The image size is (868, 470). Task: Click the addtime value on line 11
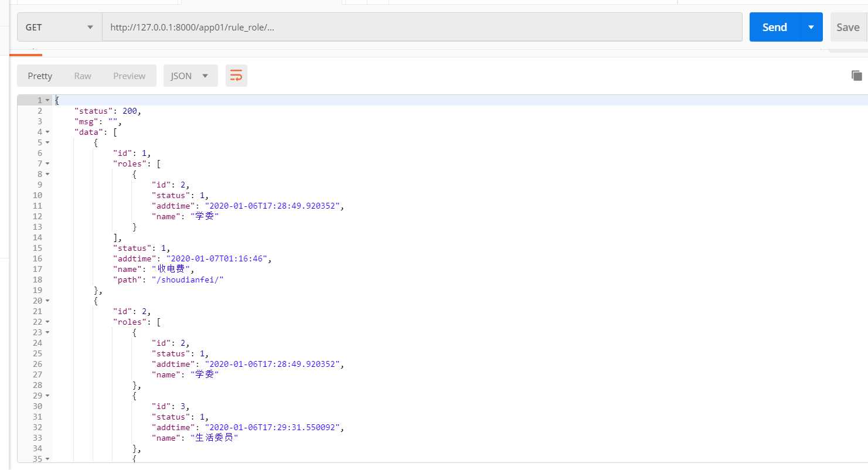272,206
